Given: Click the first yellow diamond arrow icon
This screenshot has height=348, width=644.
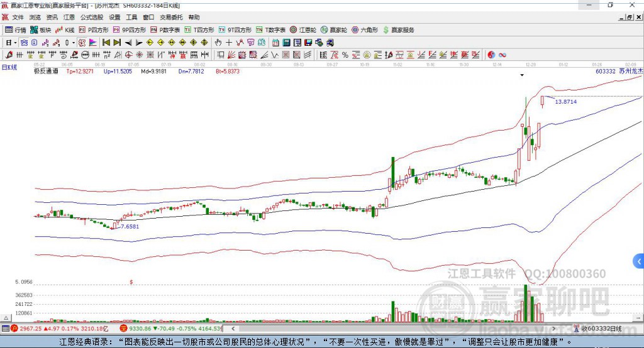Looking at the screenshot, I should 150,43.
